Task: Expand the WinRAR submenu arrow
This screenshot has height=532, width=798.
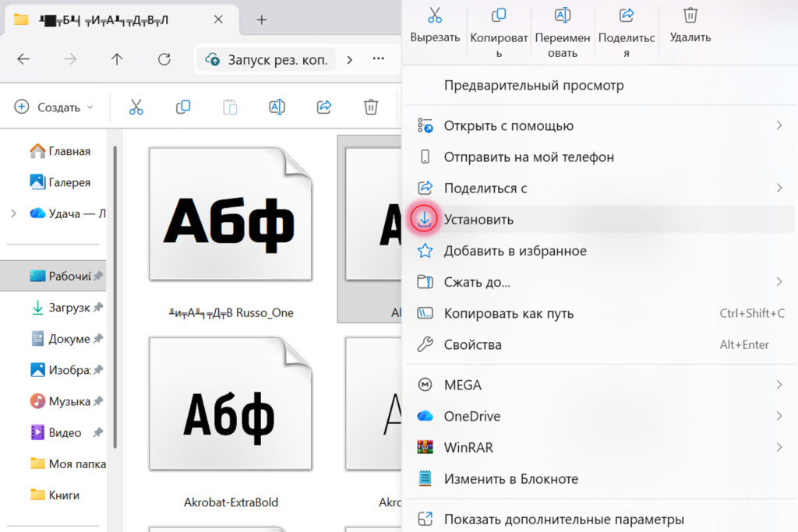Action: point(779,448)
